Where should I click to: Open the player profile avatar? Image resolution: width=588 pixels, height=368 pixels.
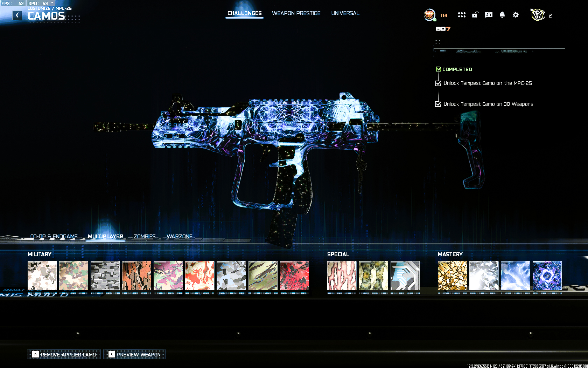point(429,15)
